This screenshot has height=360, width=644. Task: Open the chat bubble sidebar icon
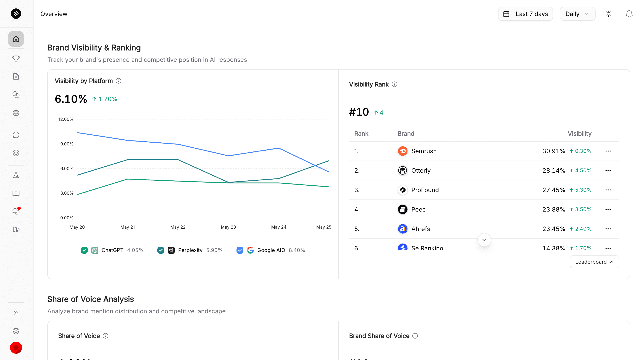[16, 135]
